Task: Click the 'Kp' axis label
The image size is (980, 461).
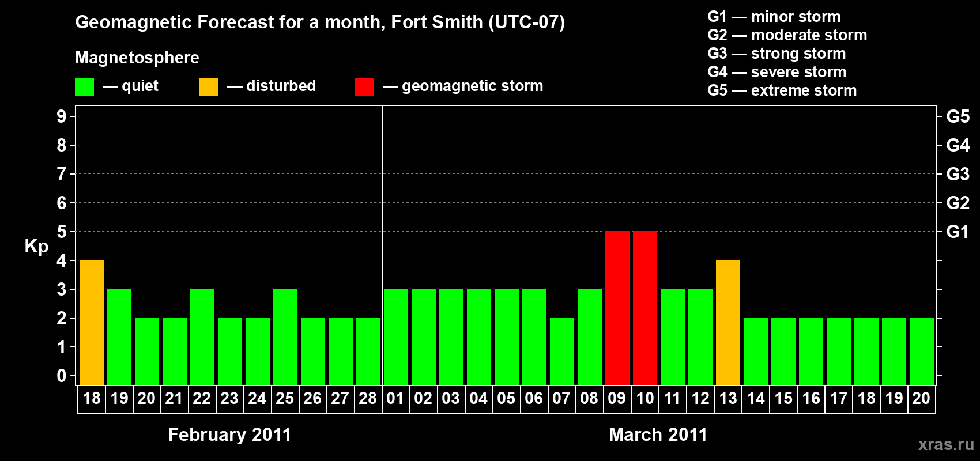Action: [36, 247]
